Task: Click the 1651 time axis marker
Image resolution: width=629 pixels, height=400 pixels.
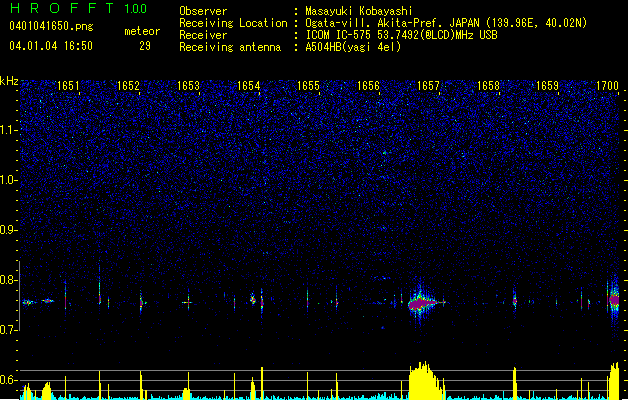Action: click(68, 86)
